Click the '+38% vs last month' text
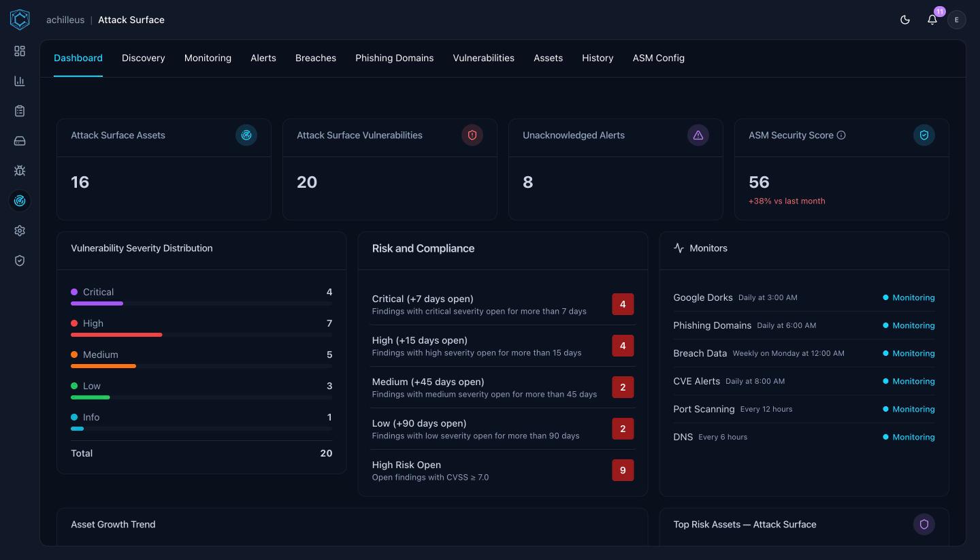This screenshot has width=980, height=560. [787, 201]
